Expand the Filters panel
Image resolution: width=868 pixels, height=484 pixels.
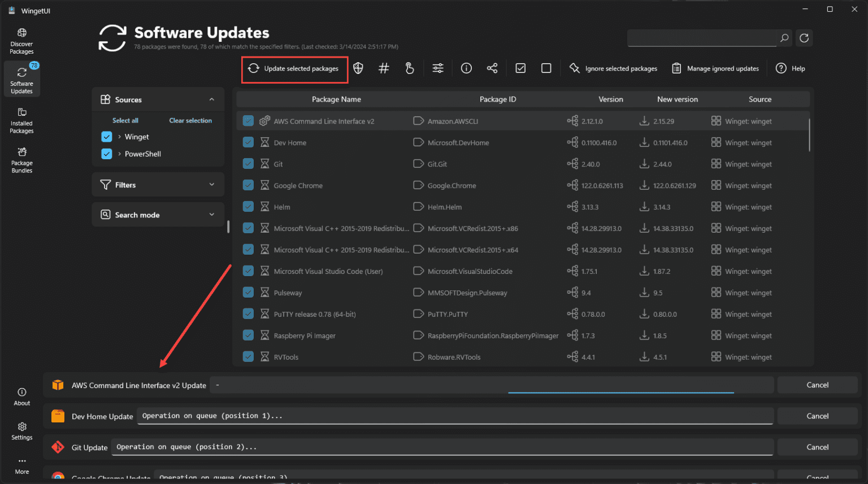[x=212, y=184]
